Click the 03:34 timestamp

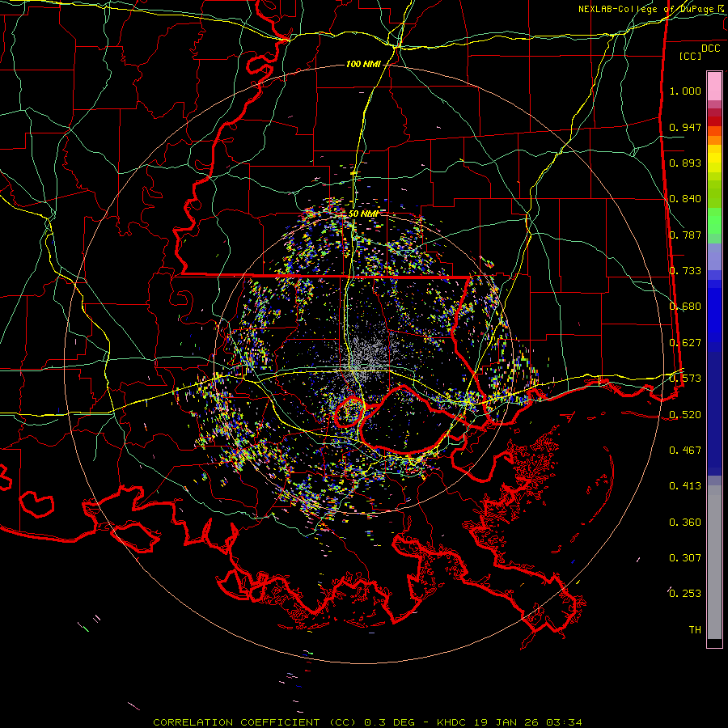point(564,722)
